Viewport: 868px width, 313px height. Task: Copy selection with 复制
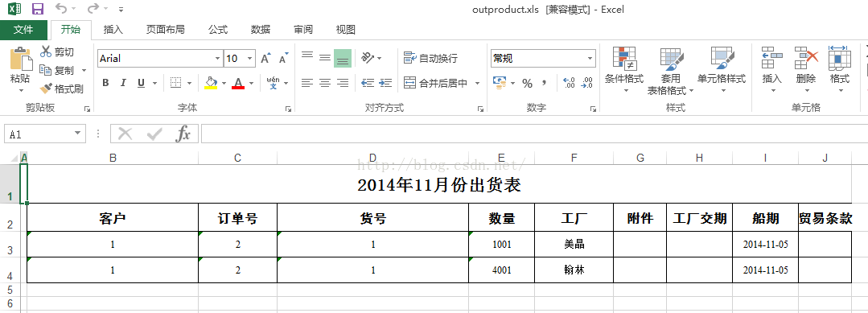click(x=57, y=70)
